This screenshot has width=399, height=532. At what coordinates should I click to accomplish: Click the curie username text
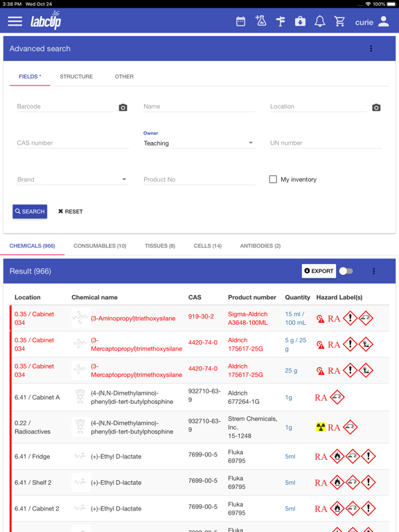pyautogui.click(x=364, y=22)
